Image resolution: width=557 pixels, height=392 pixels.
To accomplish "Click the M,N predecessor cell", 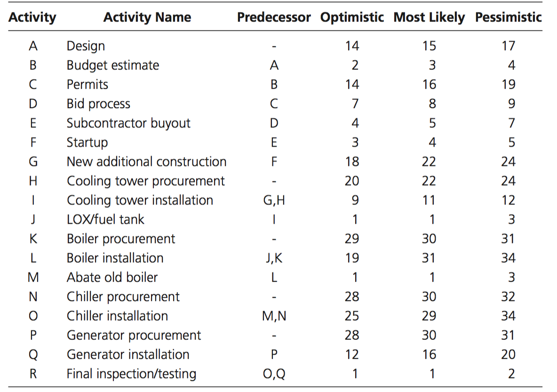I will [274, 316].
